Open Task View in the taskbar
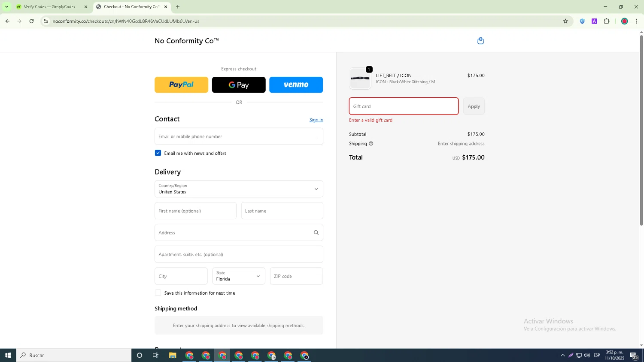The image size is (644, 362). pyautogui.click(x=155, y=355)
